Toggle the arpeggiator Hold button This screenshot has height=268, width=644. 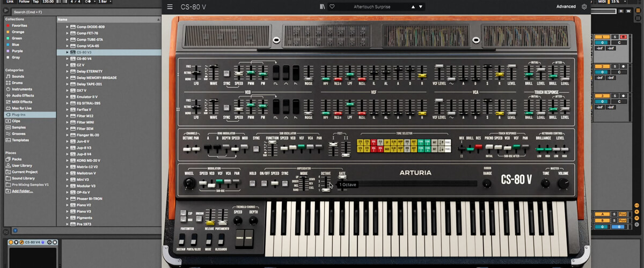(x=252, y=183)
